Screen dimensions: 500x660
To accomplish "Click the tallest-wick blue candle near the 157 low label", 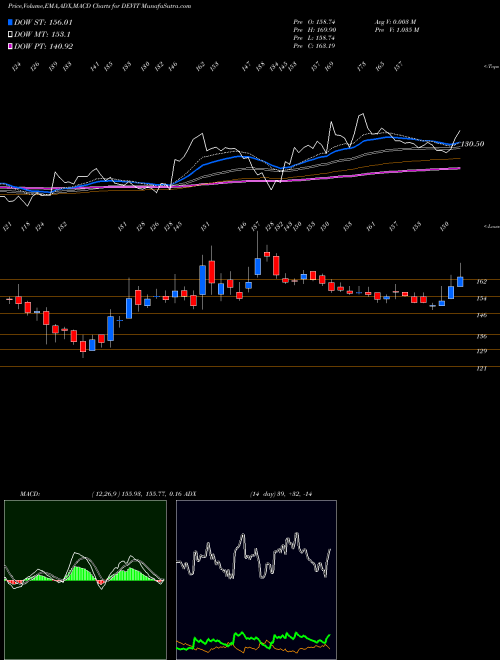I will (258, 266).
